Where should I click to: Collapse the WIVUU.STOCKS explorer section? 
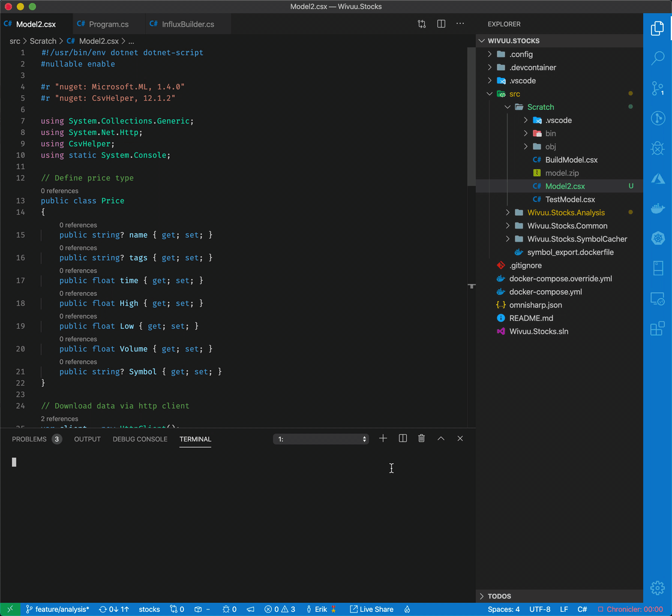click(559, 41)
